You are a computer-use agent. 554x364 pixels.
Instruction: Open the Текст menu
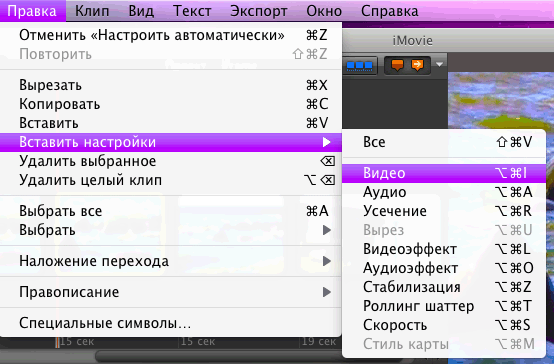pos(192,11)
